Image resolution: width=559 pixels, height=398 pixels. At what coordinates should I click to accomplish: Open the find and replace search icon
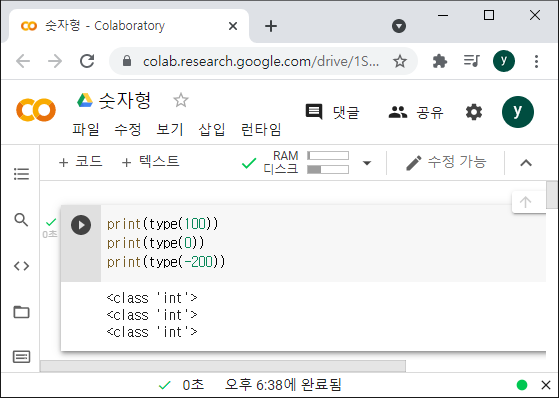click(x=21, y=220)
